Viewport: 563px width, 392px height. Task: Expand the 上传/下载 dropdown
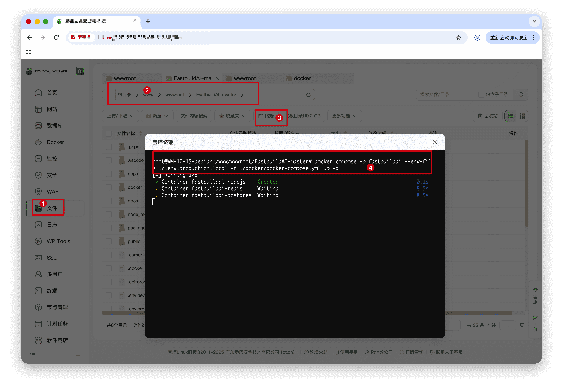(120, 116)
